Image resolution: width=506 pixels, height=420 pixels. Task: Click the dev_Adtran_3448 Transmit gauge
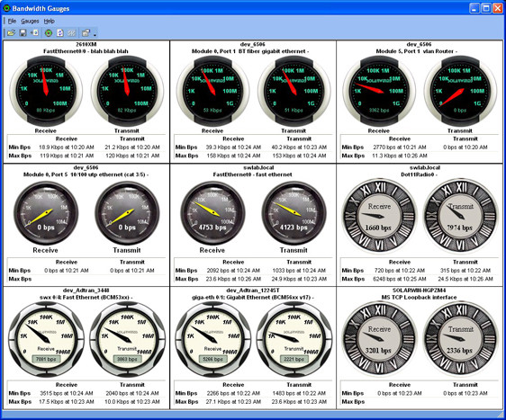[x=127, y=339]
